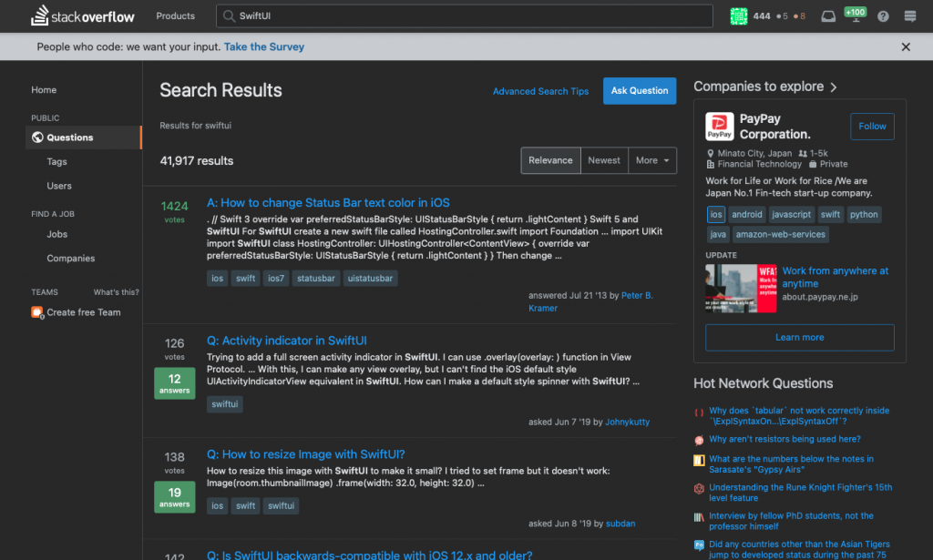Open the Work from anywhere thumbnail
This screenshot has height=560, width=933.
tap(741, 289)
